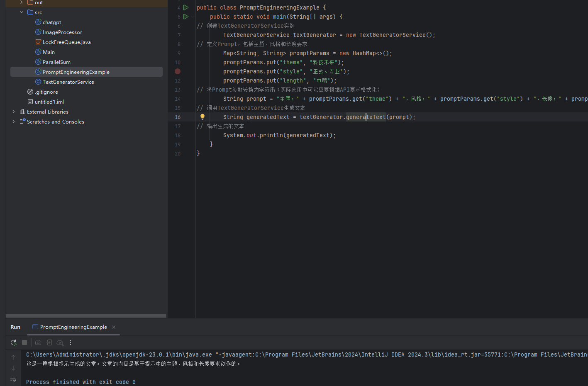Open the LockFreeQueue.java file
The width and height of the screenshot is (588, 386).
point(66,42)
